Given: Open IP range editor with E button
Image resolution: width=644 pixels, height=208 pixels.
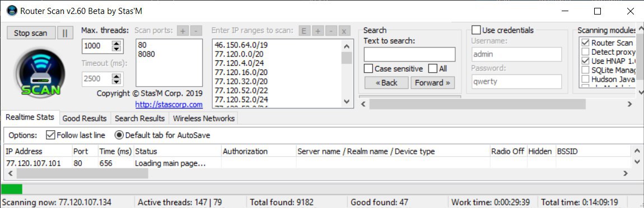Looking at the screenshot, I should 304,31.
